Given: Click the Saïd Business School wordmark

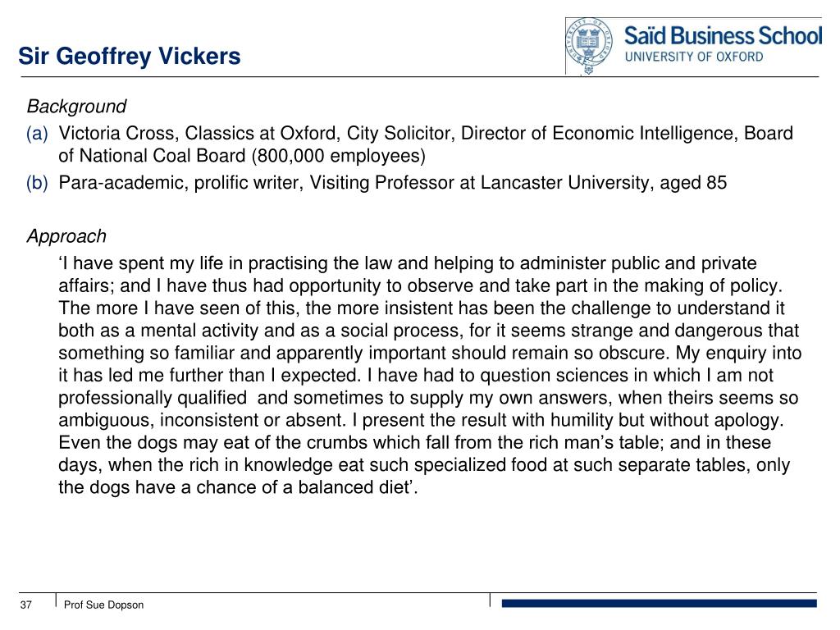Looking at the screenshot, I should [723, 36].
